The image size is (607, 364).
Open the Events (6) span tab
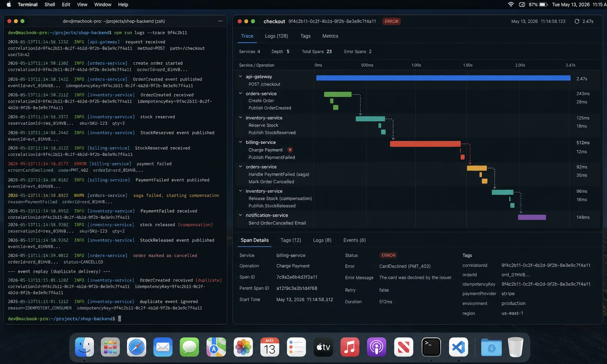tap(354, 240)
